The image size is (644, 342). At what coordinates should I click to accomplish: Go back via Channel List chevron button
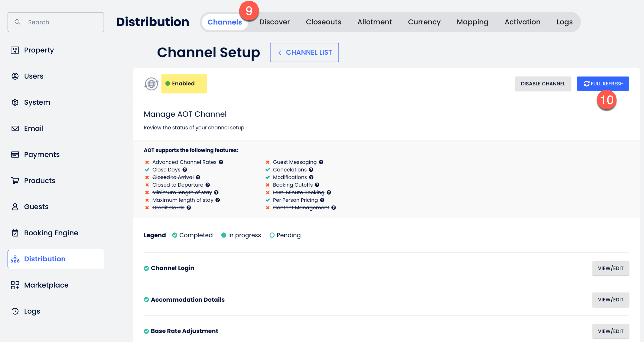pyautogui.click(x=304, y=52)
